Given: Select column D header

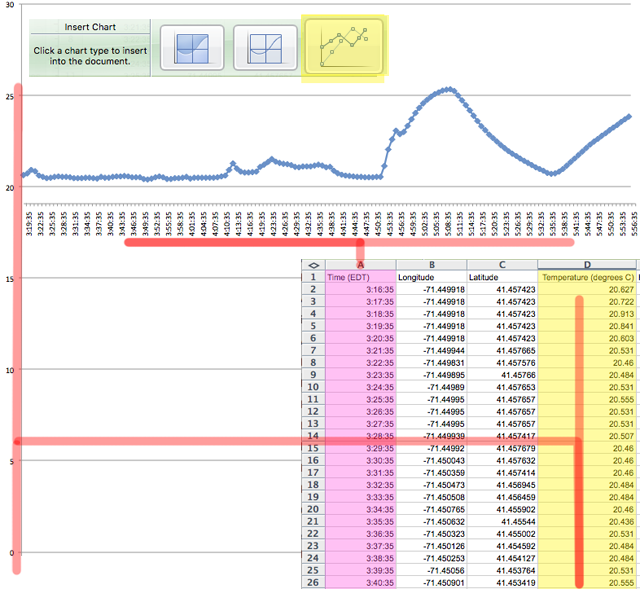Looking at the screenshot, I should pyautogui.click(x=586, y=263).
